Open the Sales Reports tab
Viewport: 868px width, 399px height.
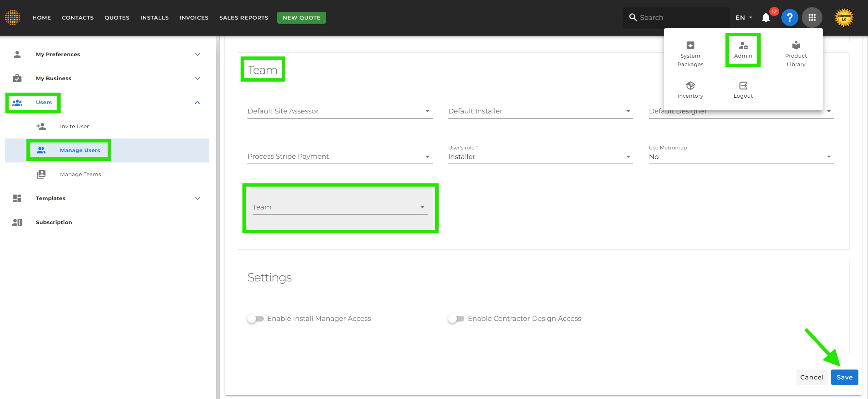pos(244,17)
